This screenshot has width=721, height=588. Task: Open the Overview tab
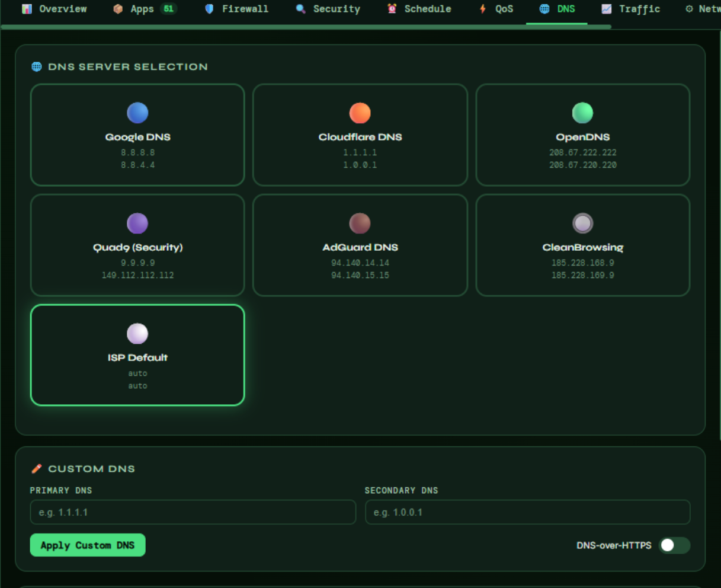coord(54,9)
